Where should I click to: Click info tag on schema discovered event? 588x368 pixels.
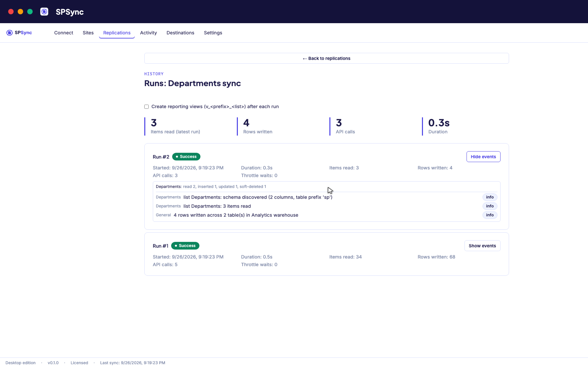[x=490, y=197]
